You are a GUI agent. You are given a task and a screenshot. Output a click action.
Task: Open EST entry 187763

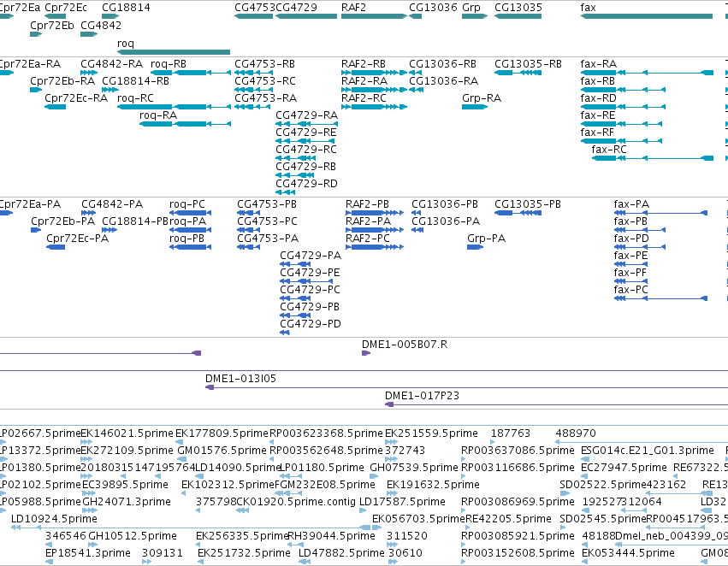coord(511,433)
